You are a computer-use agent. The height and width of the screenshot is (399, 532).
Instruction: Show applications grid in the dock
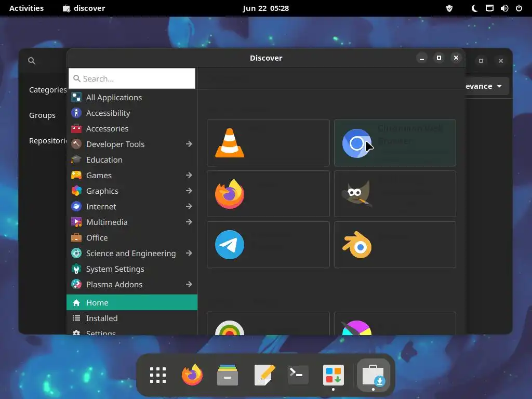point(158,375)
